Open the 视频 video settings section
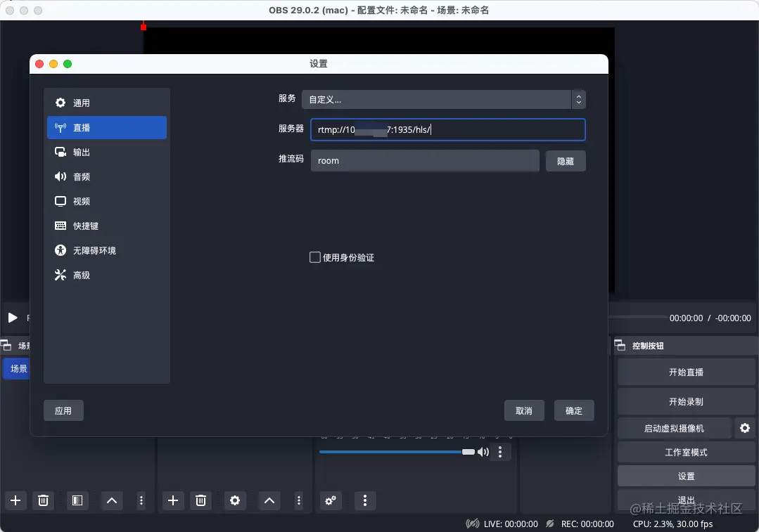Image resolution: width=759 pixels, height=532 pixels. point(106,201)
